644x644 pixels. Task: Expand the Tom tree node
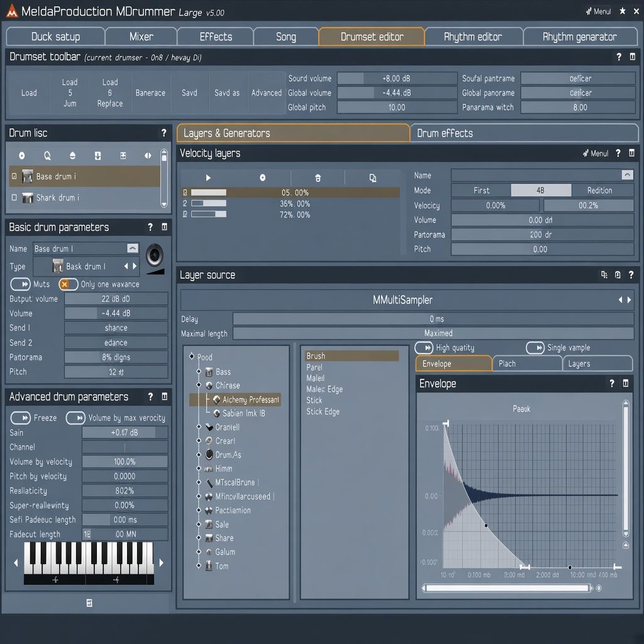click(x=199, y=565)
